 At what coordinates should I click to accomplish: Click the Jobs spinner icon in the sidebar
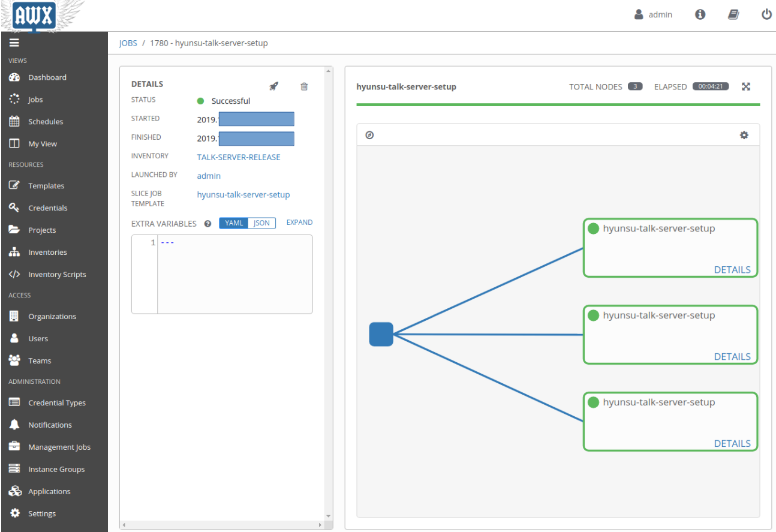15,100
